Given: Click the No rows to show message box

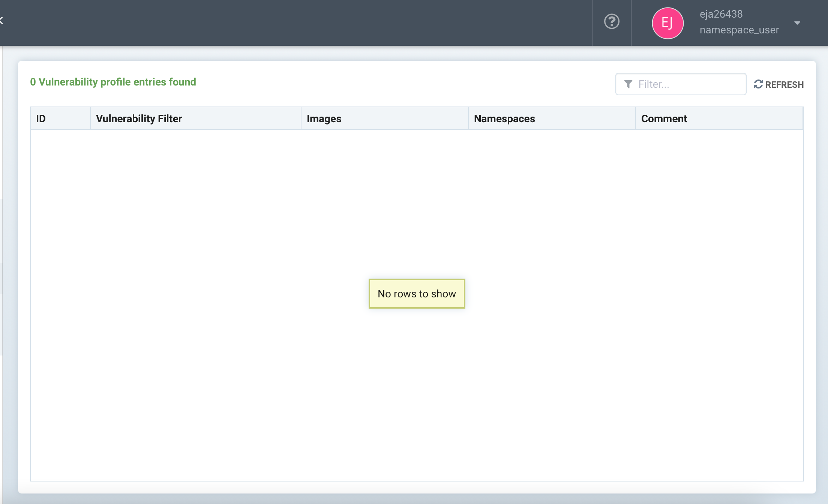Looking at the screenshot, I should coord(417,294).
